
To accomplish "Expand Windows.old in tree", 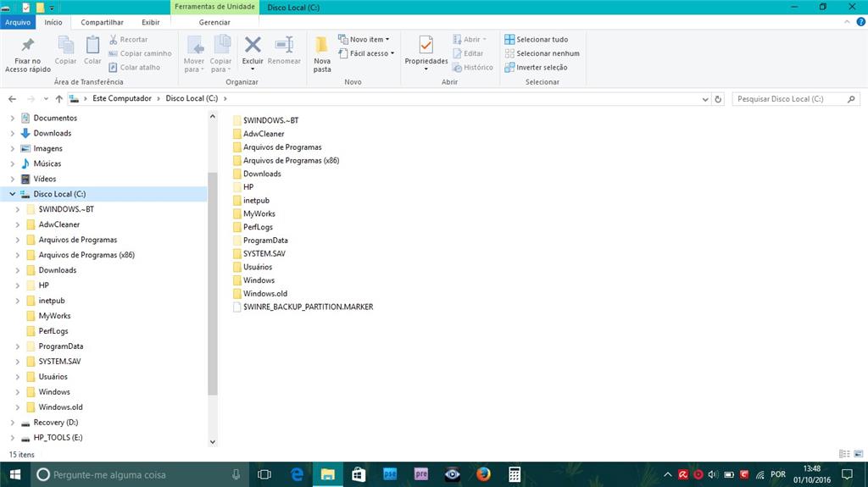I will pos(17,407).
